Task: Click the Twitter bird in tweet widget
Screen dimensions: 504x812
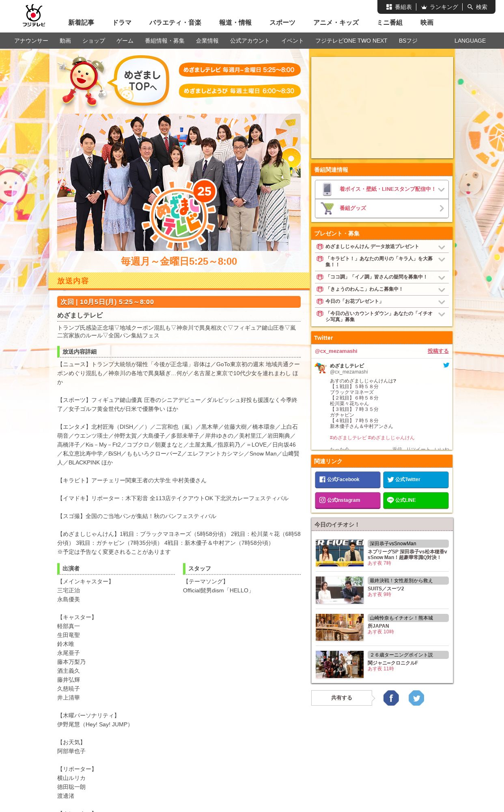Action: click(446, 365)
